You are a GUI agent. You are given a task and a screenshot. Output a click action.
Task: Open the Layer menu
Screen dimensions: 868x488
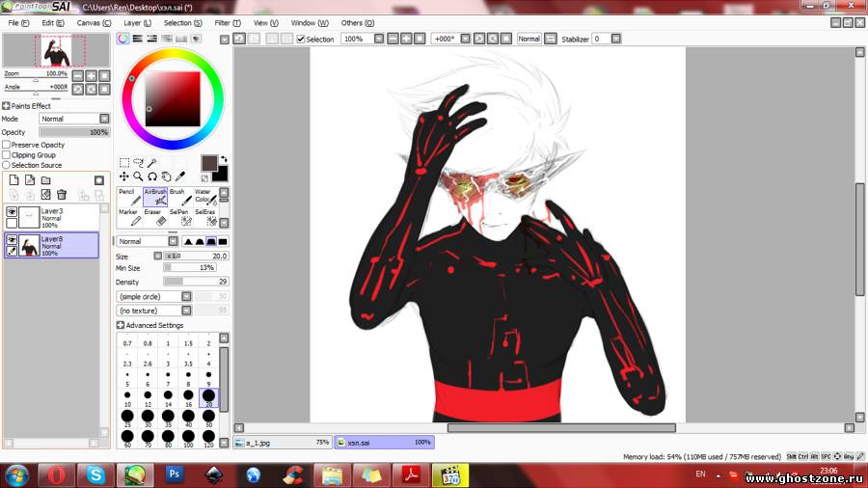(137, 23)
